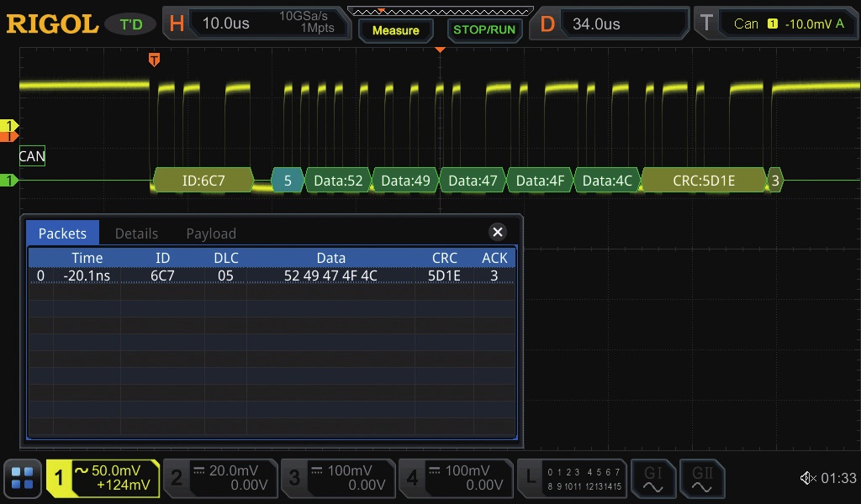This screenshot has height=504, width=861.
Task: Click the STOP/RUN button
Action: (483, 29)
